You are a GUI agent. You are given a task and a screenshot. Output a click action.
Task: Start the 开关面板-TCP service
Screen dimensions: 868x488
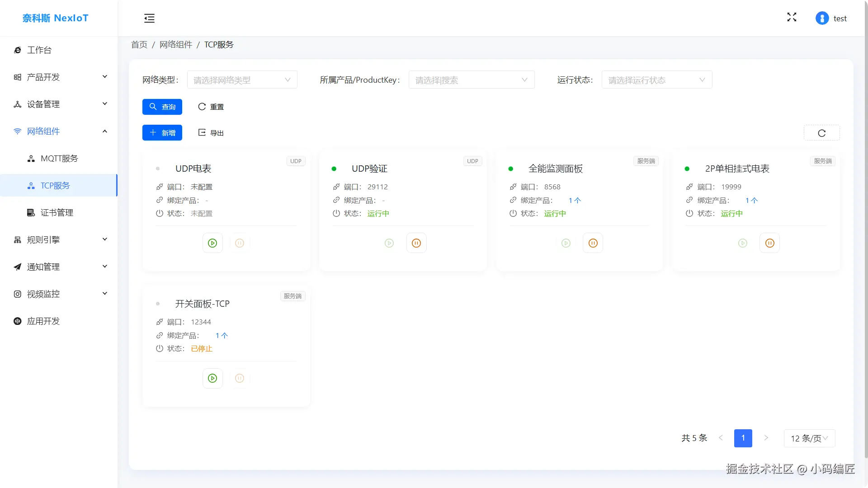coord(212,378)
